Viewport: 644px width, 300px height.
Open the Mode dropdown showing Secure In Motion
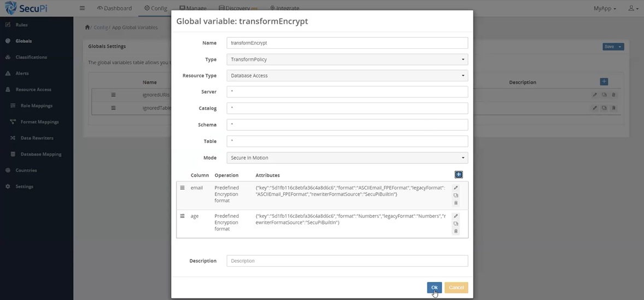pyautogui.click(x=347, y=158)
